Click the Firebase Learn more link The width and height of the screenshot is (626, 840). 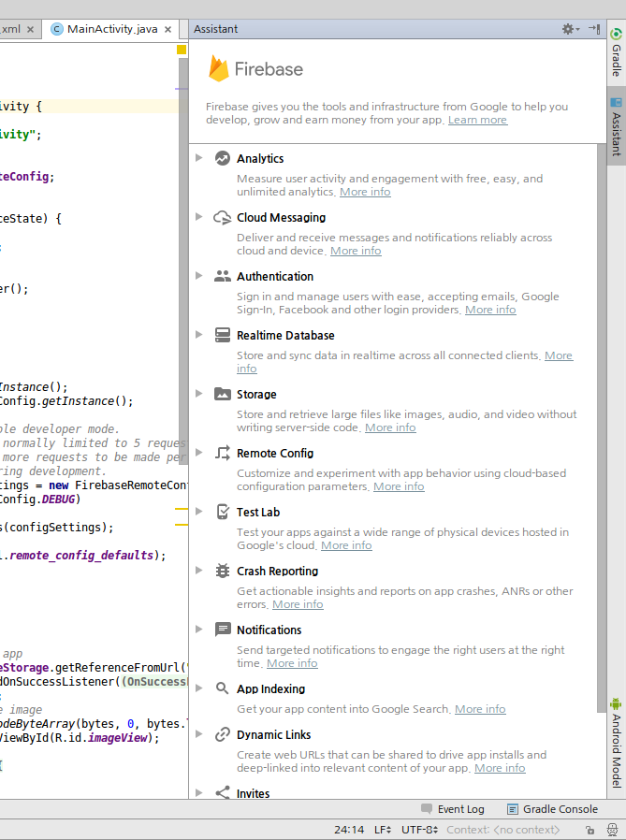pos(477,120)
